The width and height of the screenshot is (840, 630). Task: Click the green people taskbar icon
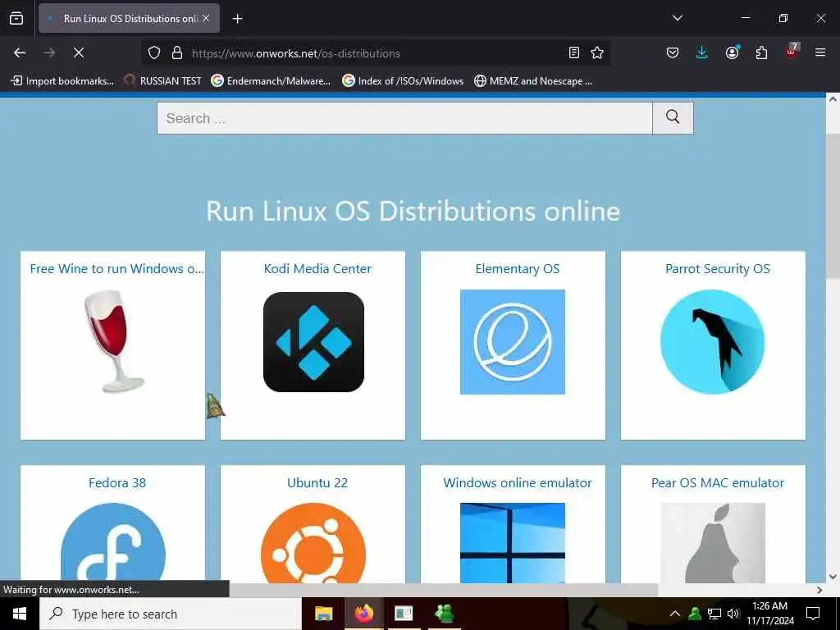tap(445, 614)
